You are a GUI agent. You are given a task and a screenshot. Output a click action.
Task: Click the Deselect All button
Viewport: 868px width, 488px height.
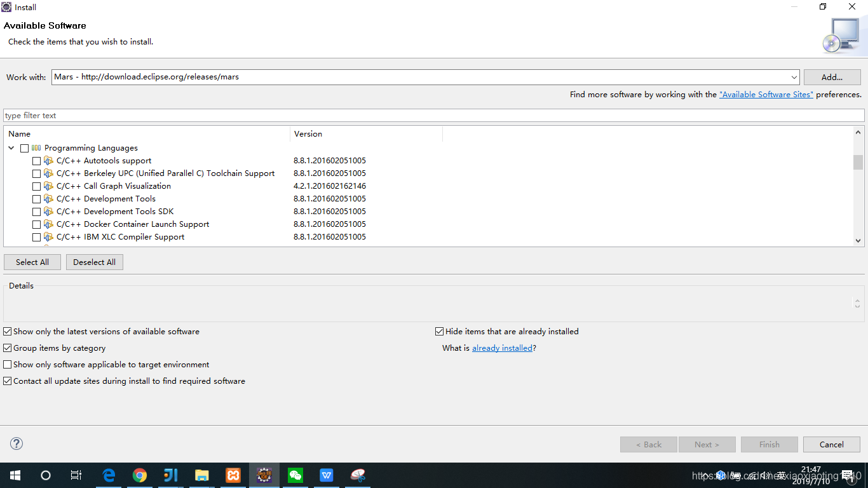click(x=95, y=262)
